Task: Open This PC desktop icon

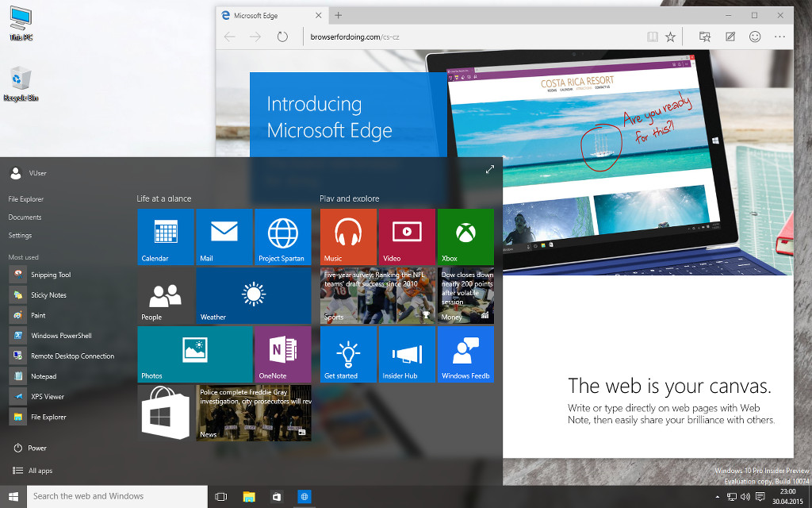Action: [x=21, y=23]
